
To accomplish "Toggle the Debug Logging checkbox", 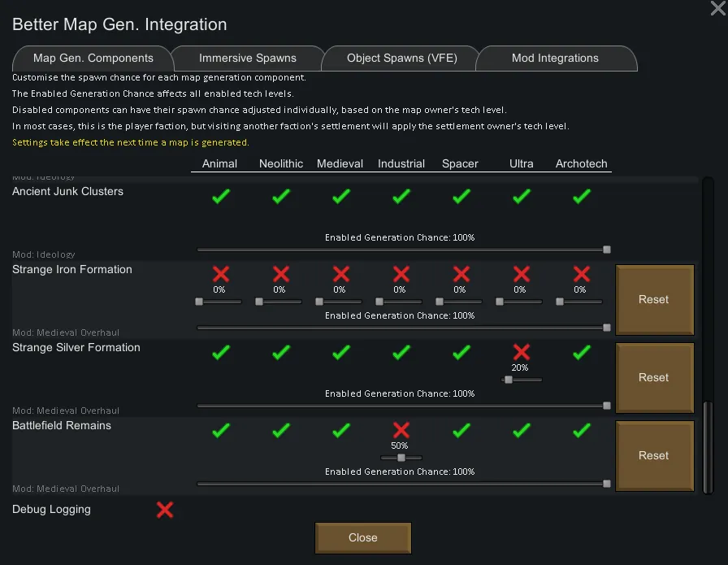I will (165, 510).
